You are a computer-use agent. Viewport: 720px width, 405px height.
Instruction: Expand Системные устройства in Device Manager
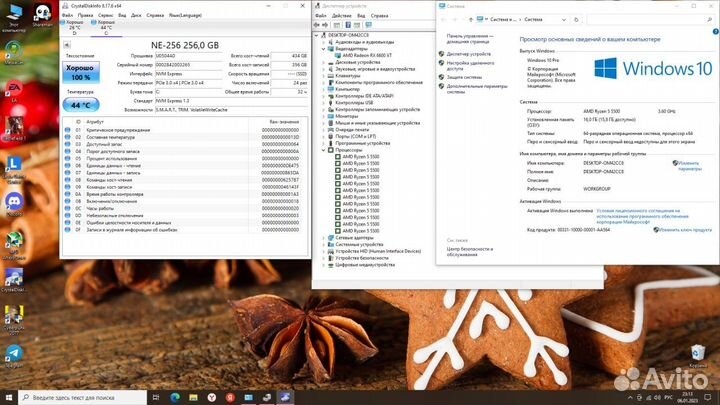tap(323, 245)
